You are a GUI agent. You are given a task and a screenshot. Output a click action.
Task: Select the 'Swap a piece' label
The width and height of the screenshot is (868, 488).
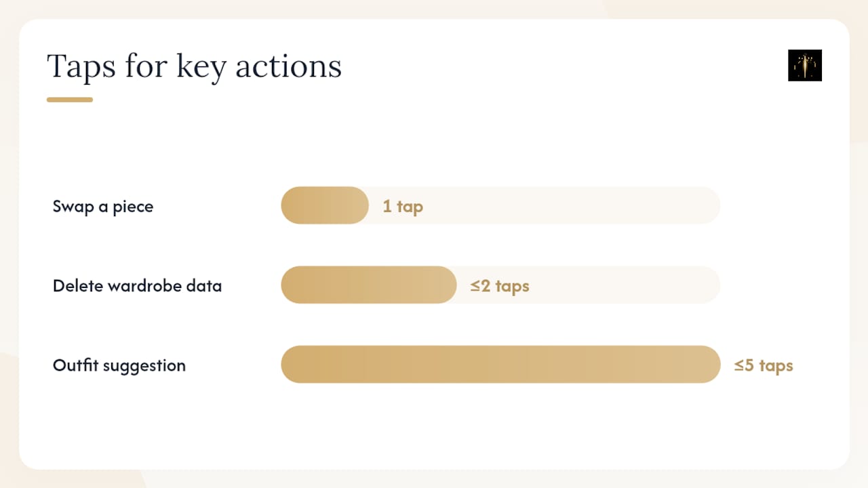point(103,206)
